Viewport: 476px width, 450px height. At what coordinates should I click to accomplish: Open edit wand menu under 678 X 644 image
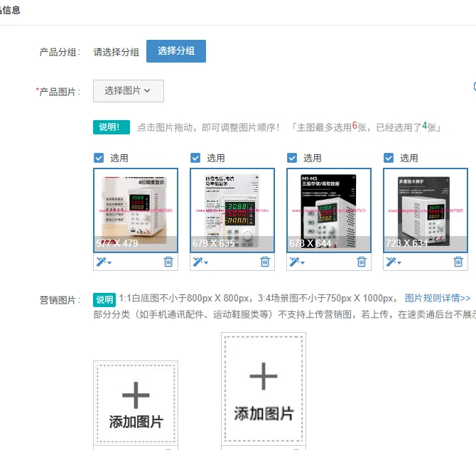point(297,262)
